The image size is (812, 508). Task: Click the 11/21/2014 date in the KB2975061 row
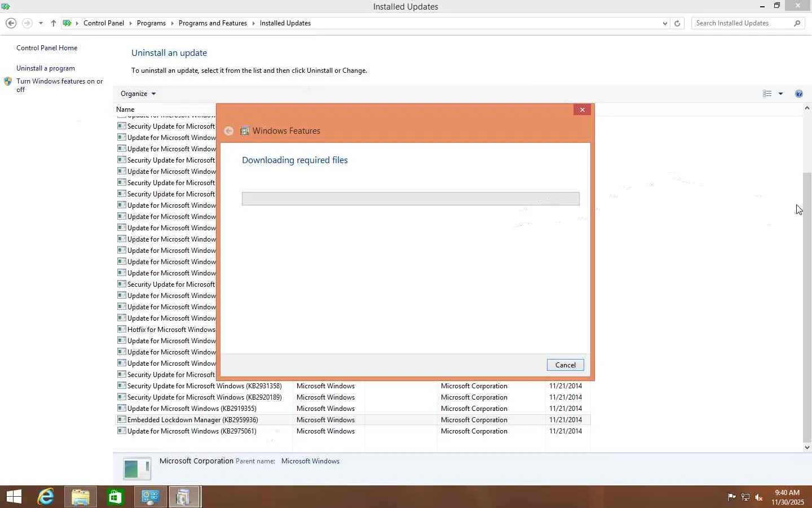pyautogui.click(x=566, y=431)
